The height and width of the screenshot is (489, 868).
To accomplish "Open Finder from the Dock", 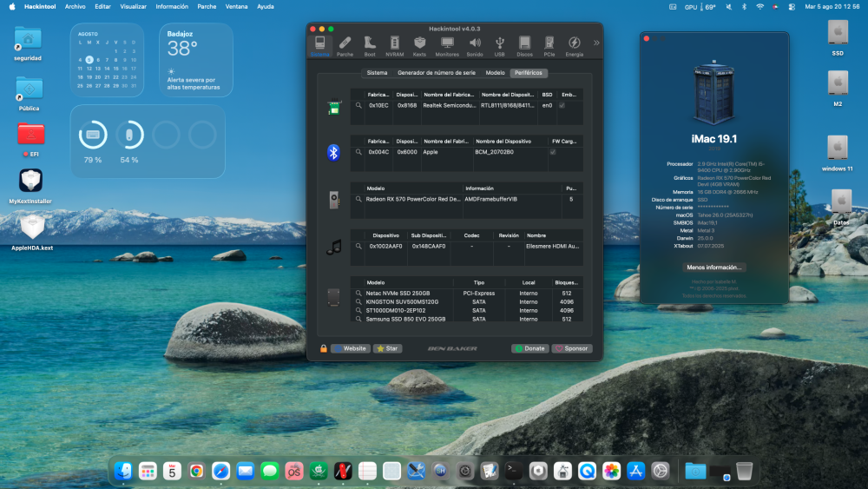I will (123, 471).
